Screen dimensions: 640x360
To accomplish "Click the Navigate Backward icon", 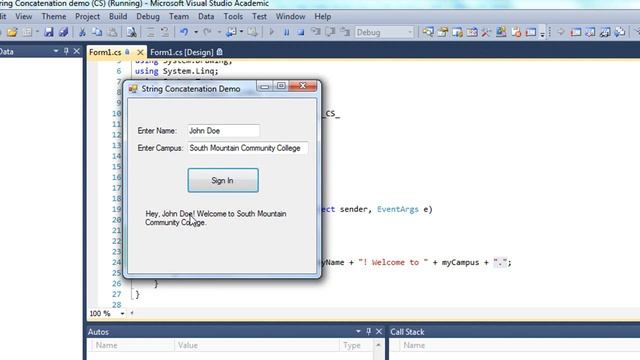I will pyautogui.click(x=231, y=32).
